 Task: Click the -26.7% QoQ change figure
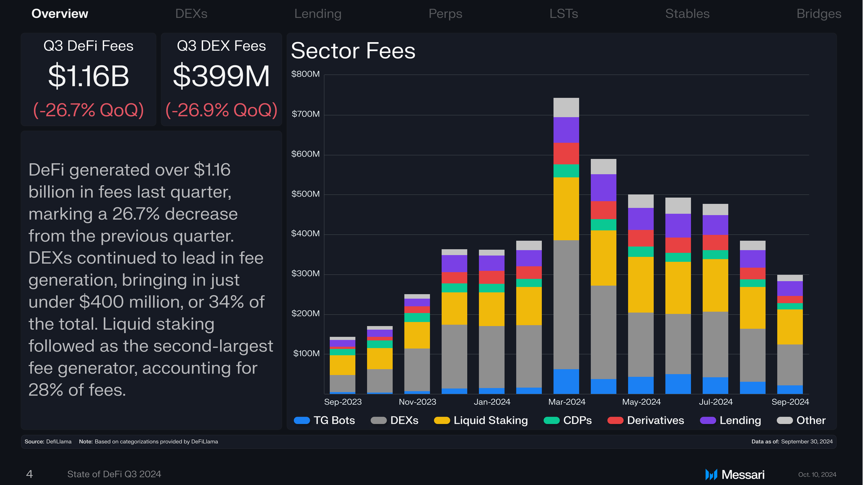(88, 110)
